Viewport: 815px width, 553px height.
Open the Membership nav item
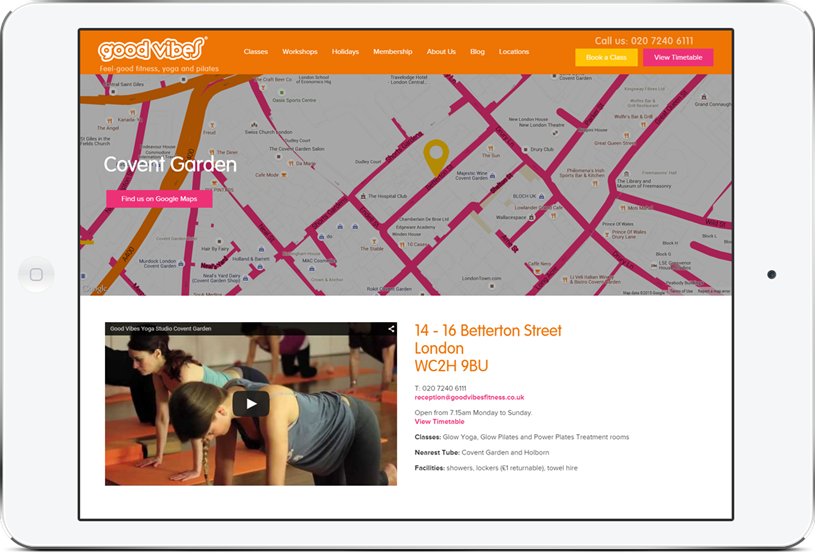pos(392,51)
